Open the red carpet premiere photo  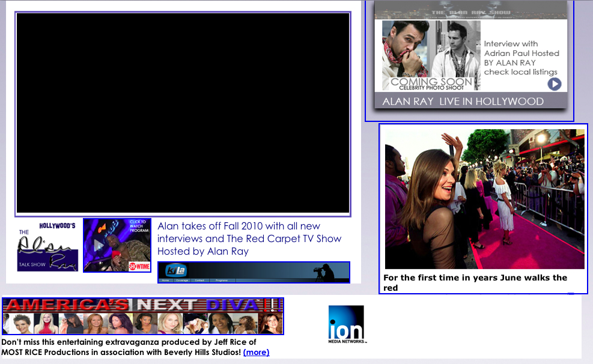point(484,199)
